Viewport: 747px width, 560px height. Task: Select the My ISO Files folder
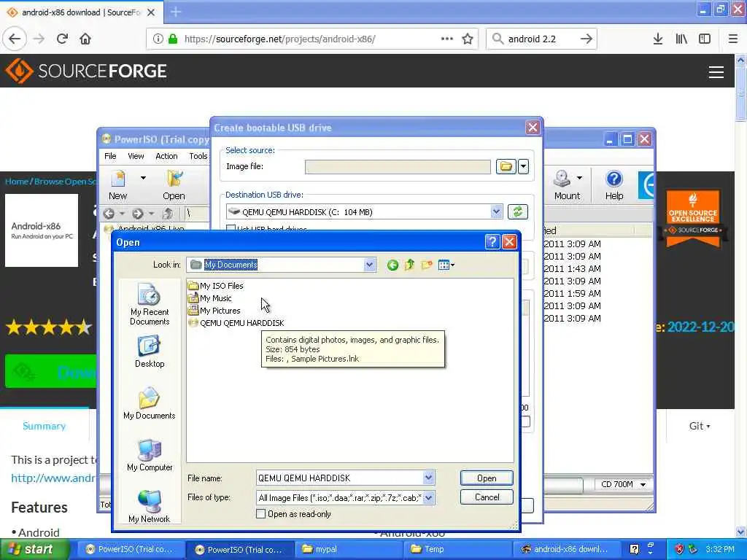coord(215,286)
